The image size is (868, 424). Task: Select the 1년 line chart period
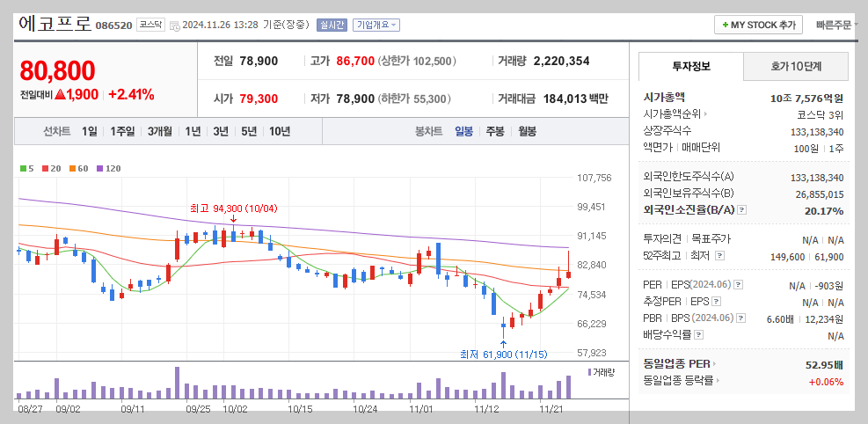(193, 132)
